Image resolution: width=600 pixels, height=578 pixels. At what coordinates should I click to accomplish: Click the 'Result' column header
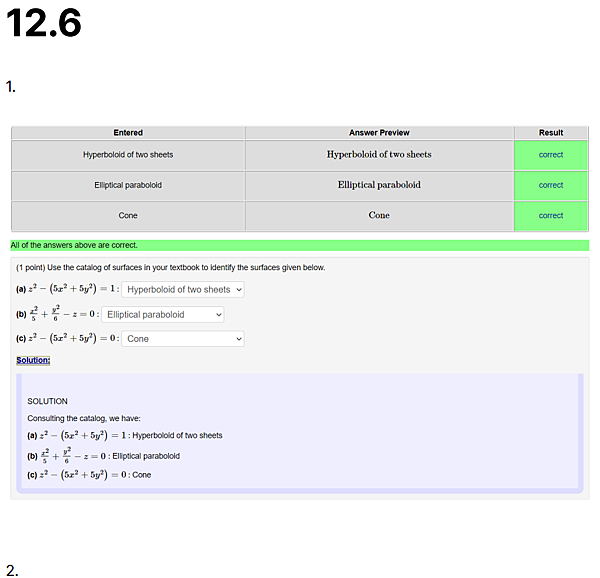[x=551, y=133]
